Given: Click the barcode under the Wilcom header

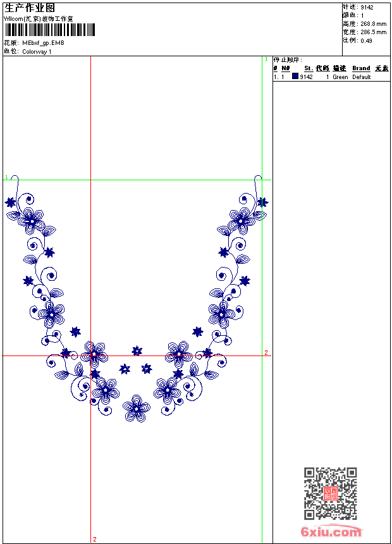Looking at the screenshot, I should [x=49, y=30].
